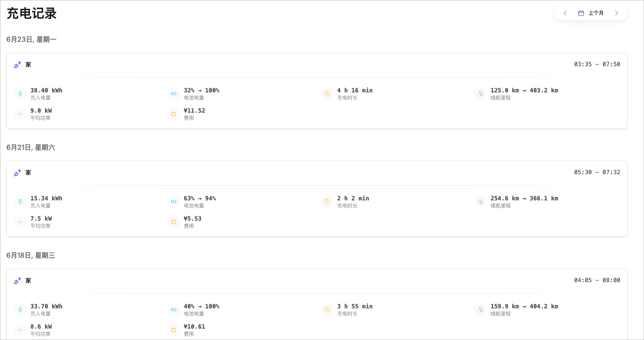Click the clock icon beside 2 h 2 min

(327, 202)
